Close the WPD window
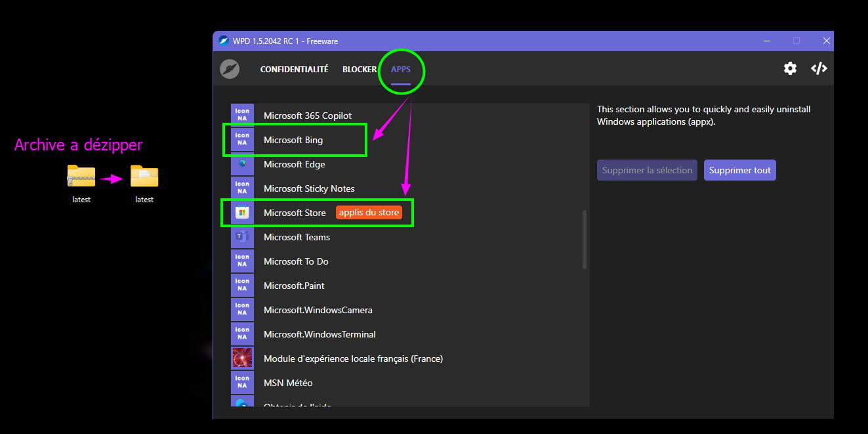 click(826, 41)
